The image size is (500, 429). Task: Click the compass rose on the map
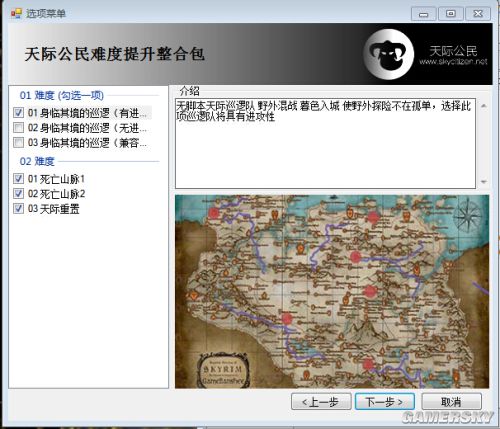click(467, 216)
